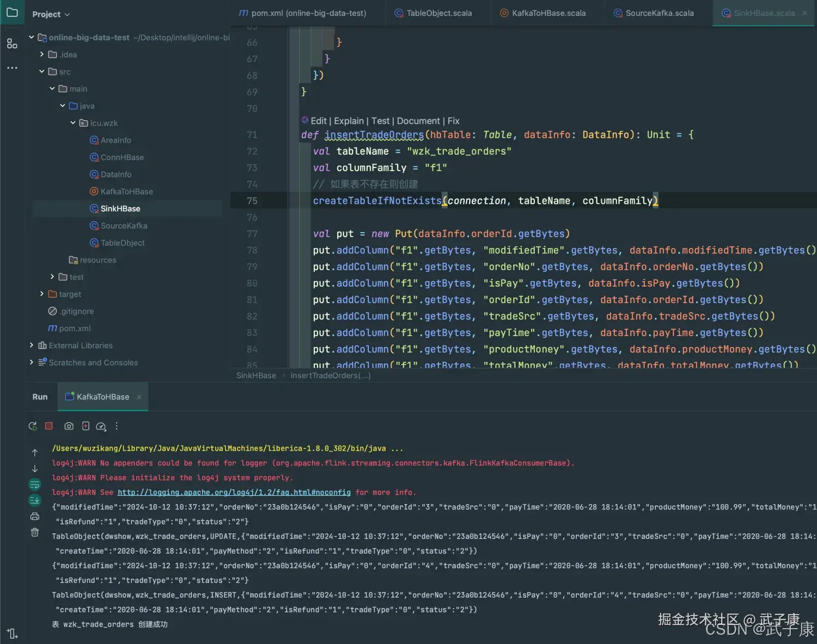817x644 pixels.
Task: Click the createTableIfNotExists call on line 75
Action: [377, 201]
